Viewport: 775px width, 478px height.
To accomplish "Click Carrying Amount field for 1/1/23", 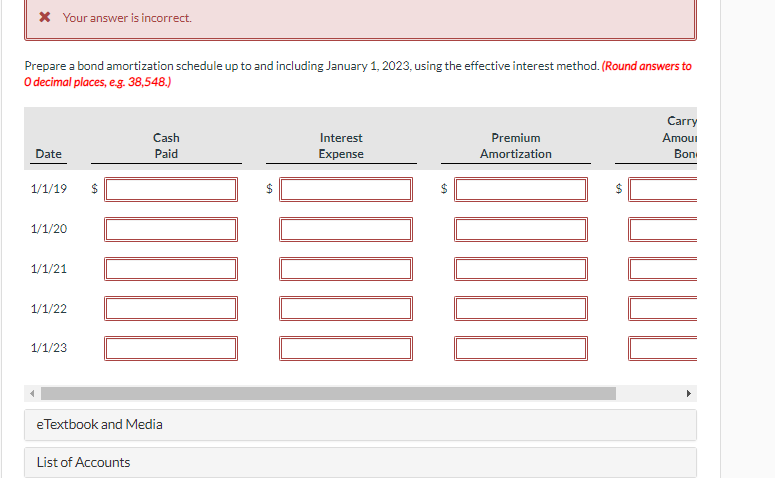I will pos(663,348).
